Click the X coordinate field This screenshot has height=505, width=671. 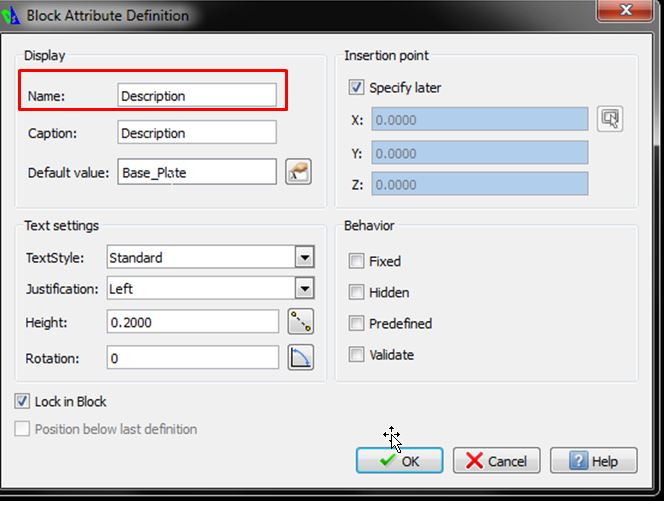click(x=480, y=119)
